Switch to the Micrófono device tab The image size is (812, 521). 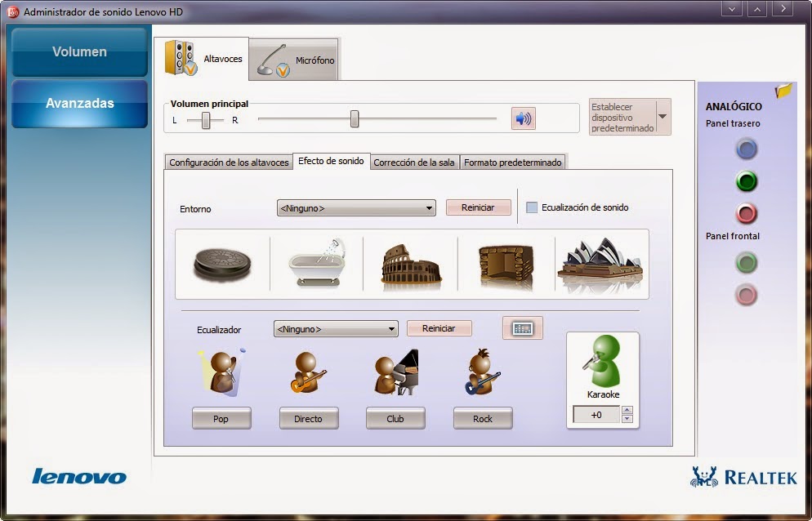[294, 60]
